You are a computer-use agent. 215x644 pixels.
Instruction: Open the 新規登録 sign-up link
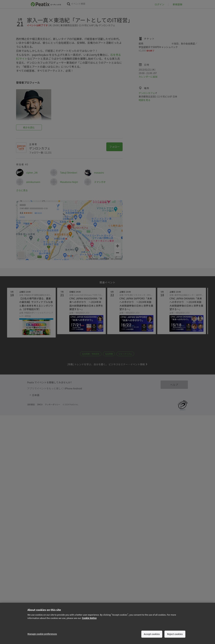coord(177,5)
